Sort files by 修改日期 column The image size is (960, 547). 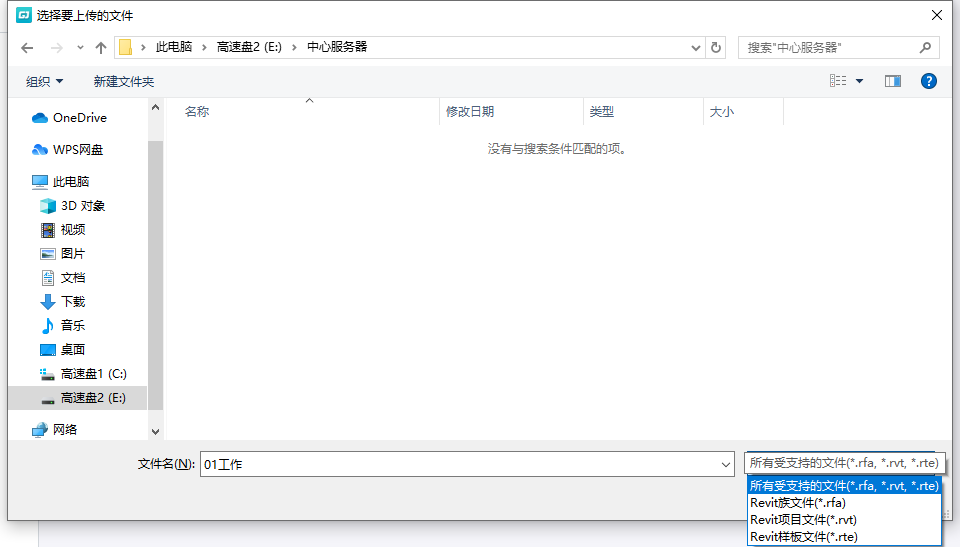(x=470, y=112)
